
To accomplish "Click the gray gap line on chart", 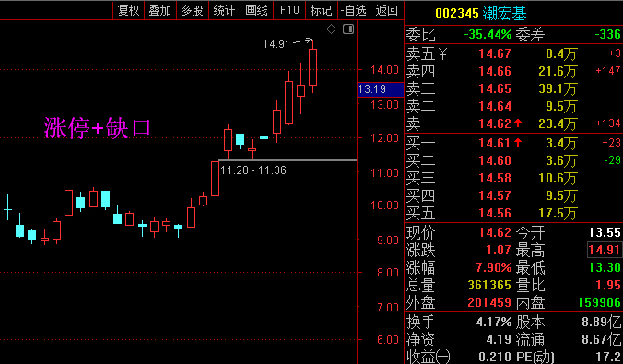I will tap(288, 160).
